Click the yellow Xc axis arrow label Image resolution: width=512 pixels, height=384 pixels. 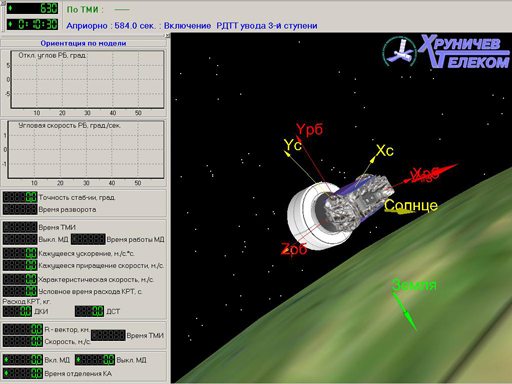point(385,151)
